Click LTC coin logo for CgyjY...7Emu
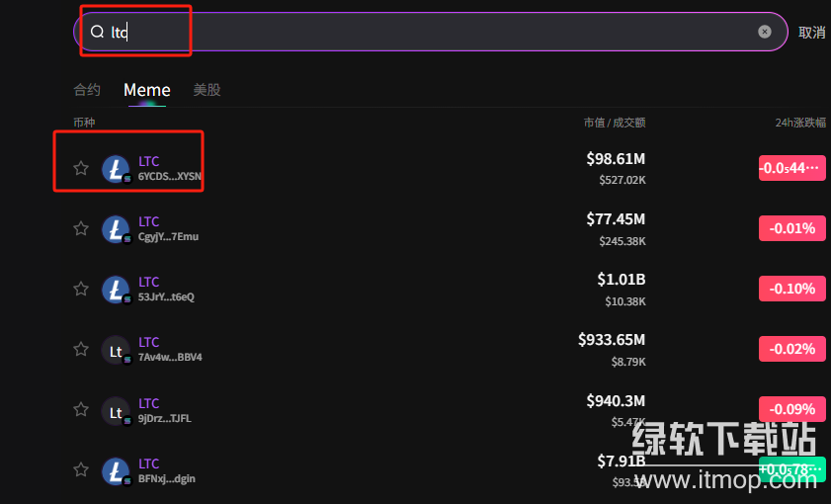This screenshot has width=831, height=504. click(116, 229)
